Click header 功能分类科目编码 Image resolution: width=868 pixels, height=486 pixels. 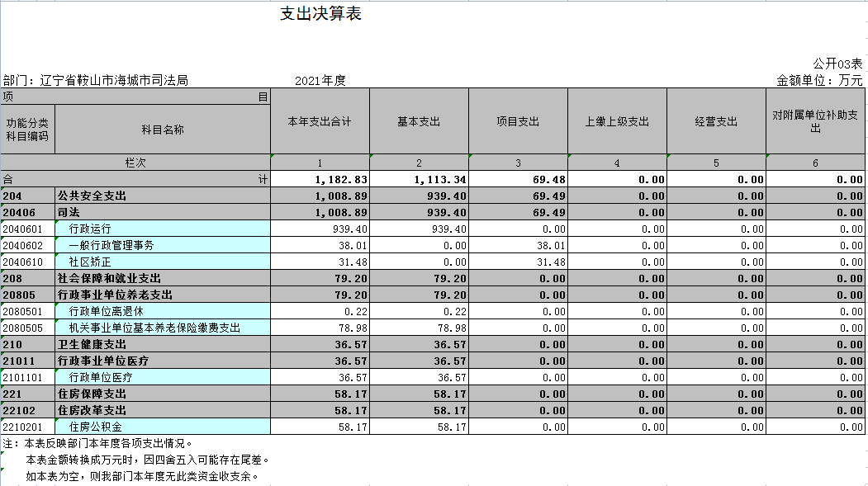point(28,130)
